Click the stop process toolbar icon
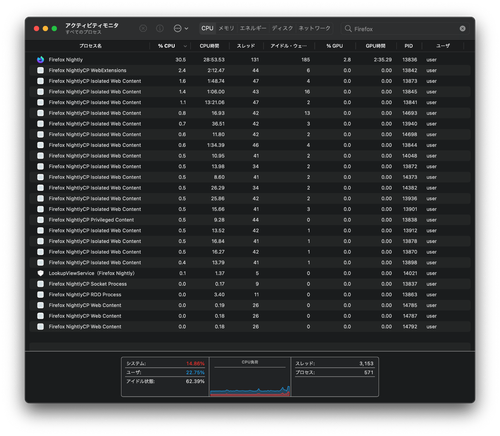500x436 pixels. point(143,29)
